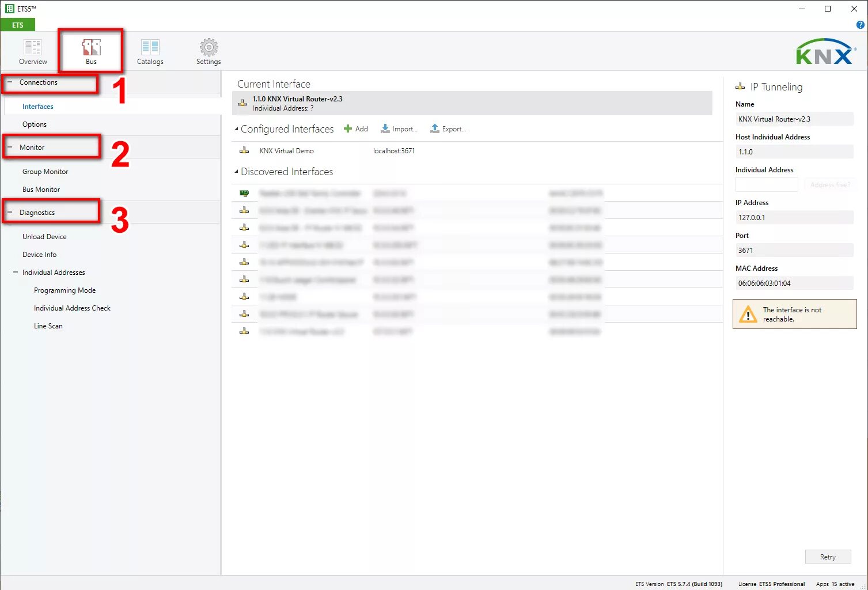
Task: Click the Apps 15 active status entry
Action: click(835, 584)
